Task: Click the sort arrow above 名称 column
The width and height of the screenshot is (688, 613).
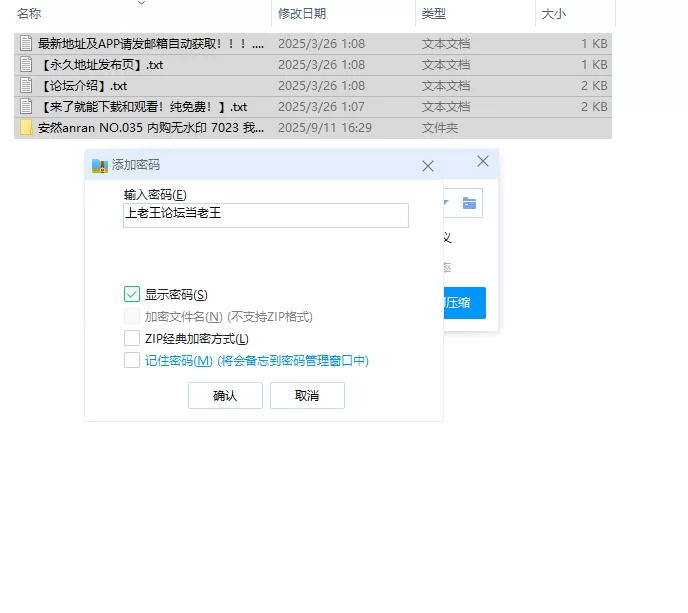Action: (x=140, y=3)
